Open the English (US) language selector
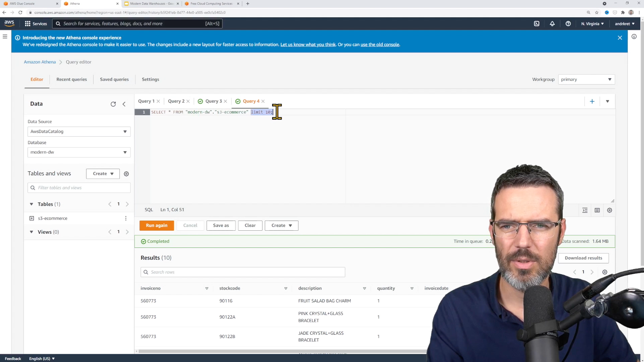Screen dimensions: 644x362 (42, 359)
